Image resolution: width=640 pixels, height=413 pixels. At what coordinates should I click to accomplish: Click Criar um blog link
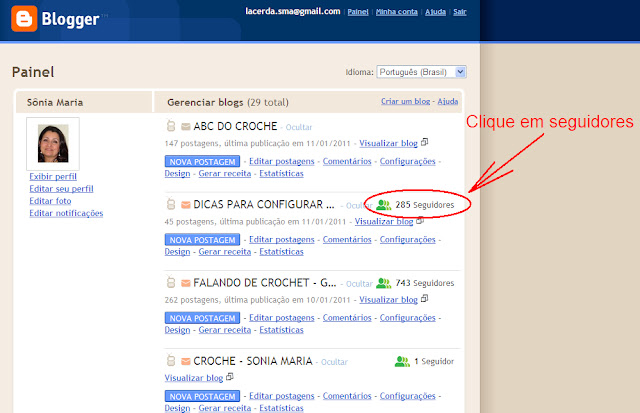click(x=406, y=101)
